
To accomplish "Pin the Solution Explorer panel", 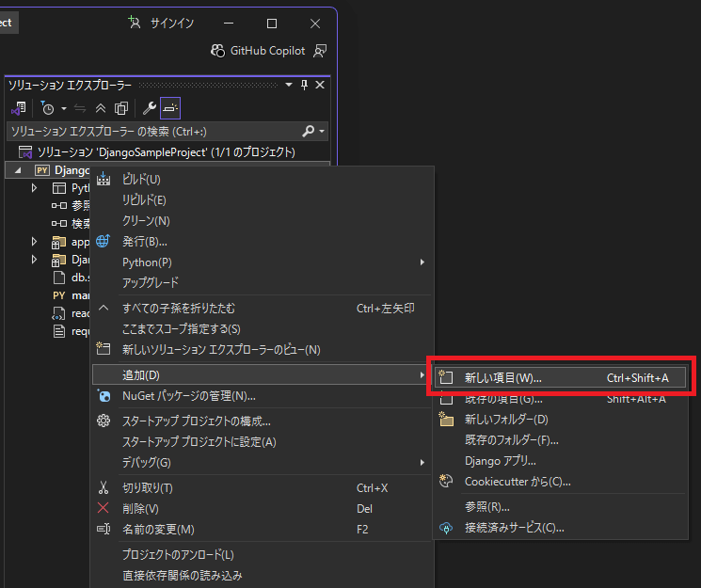I will pos(304,85).
